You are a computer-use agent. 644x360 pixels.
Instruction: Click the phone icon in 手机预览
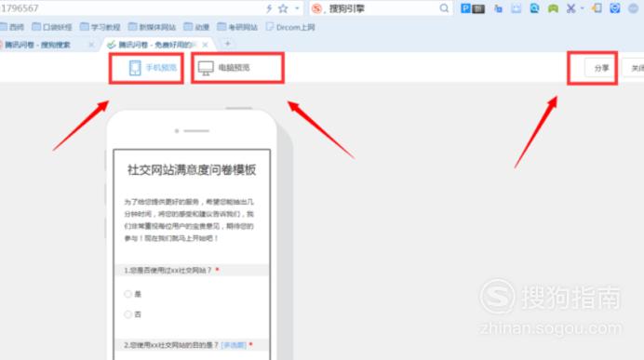(135, 68)
